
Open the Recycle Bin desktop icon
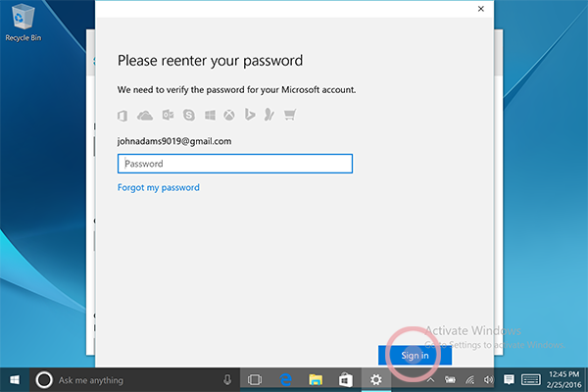[23, 23]
